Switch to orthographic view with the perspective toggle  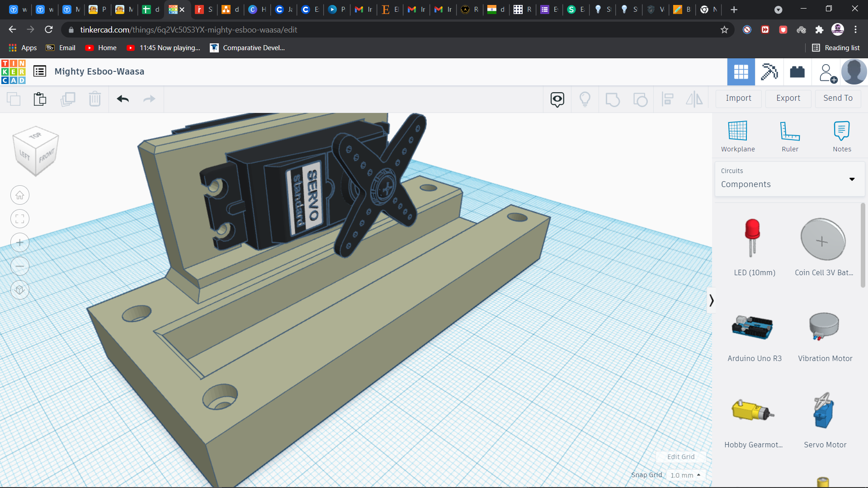point(19,290)
